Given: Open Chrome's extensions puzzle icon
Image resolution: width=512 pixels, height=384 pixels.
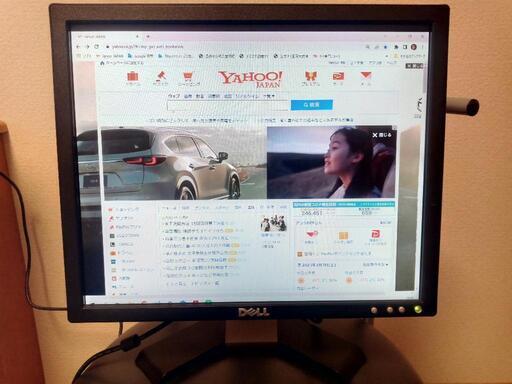Looking at the screenshot, I should (396, 47).
